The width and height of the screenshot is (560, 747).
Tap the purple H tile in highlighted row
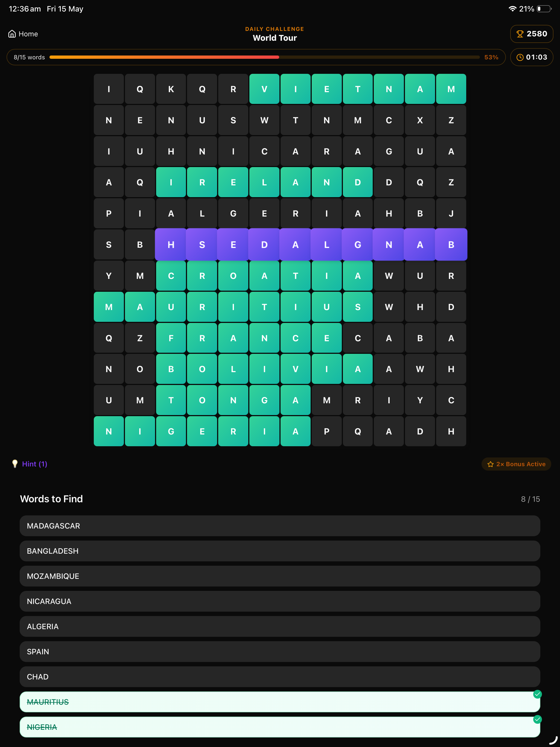click(171, 244)
